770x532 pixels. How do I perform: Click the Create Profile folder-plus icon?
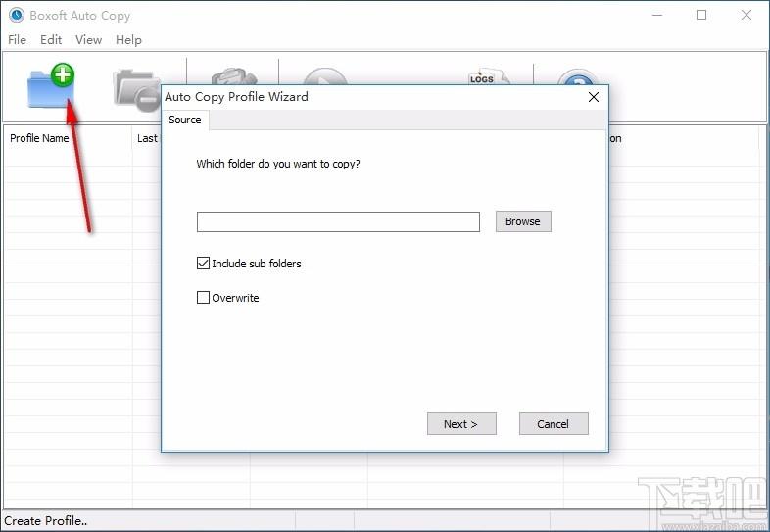(51, 85)
